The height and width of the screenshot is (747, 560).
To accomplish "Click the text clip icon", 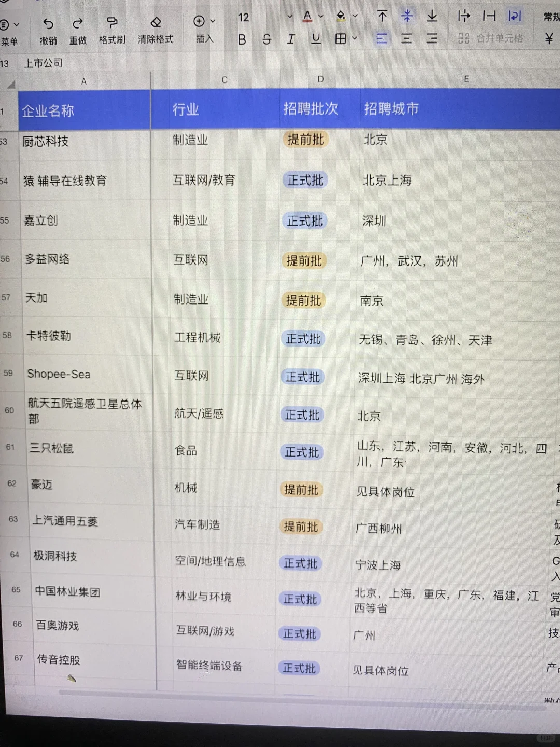I will 489,16.
